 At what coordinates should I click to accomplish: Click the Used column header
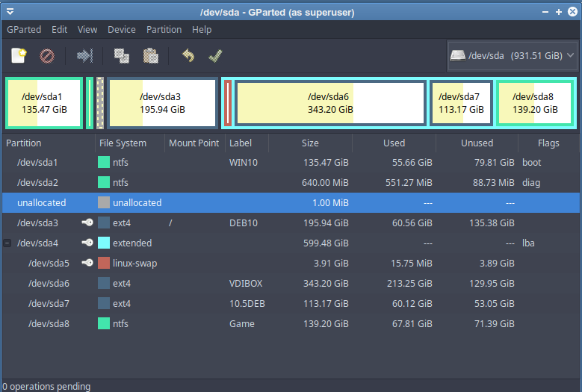[x=394, y=143]
